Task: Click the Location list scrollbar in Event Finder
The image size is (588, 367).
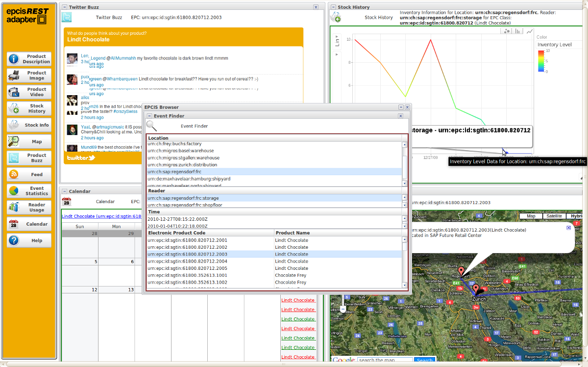Action: pos(405,164)
